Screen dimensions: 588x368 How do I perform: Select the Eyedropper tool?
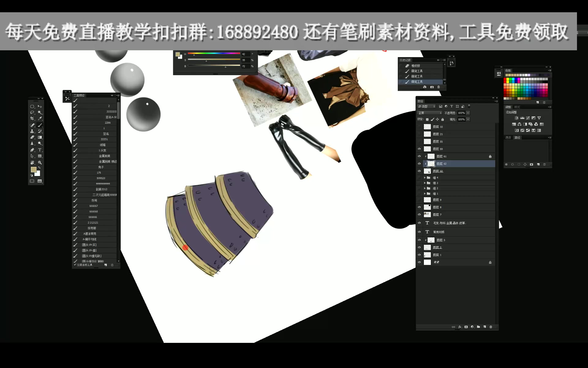tap(40, 119)
